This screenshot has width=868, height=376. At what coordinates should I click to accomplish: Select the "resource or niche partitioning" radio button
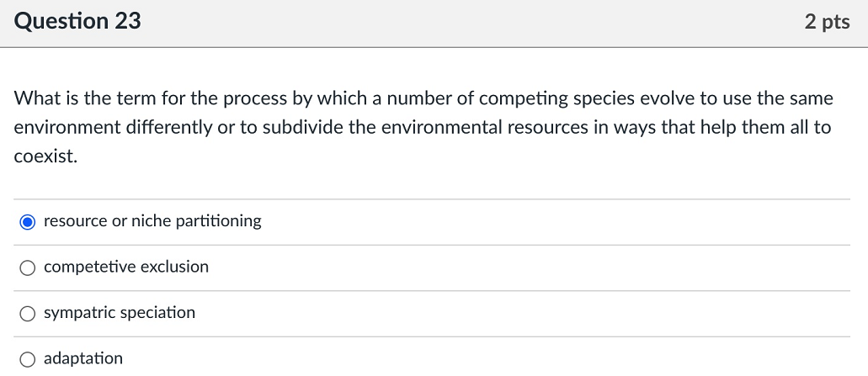28,222
